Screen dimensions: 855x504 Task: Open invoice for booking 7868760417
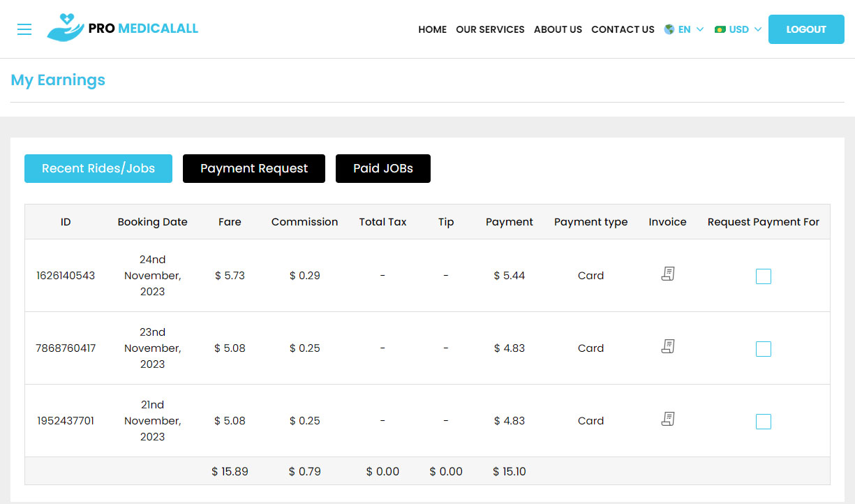pyautogui.click(x=668, y=346)
